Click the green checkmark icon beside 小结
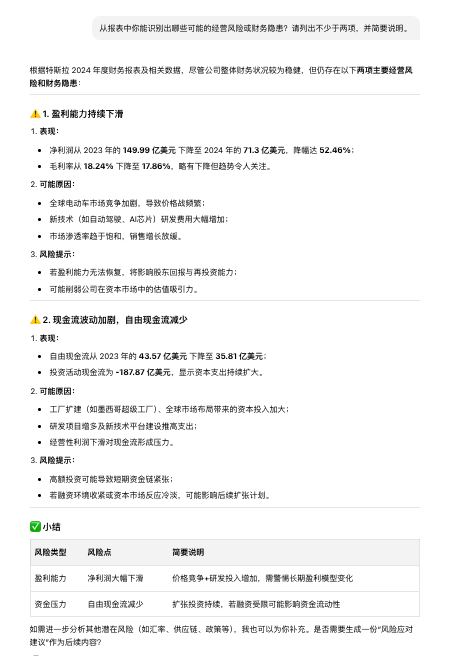This screenshot has width=462, height=656. pos(35,526)
